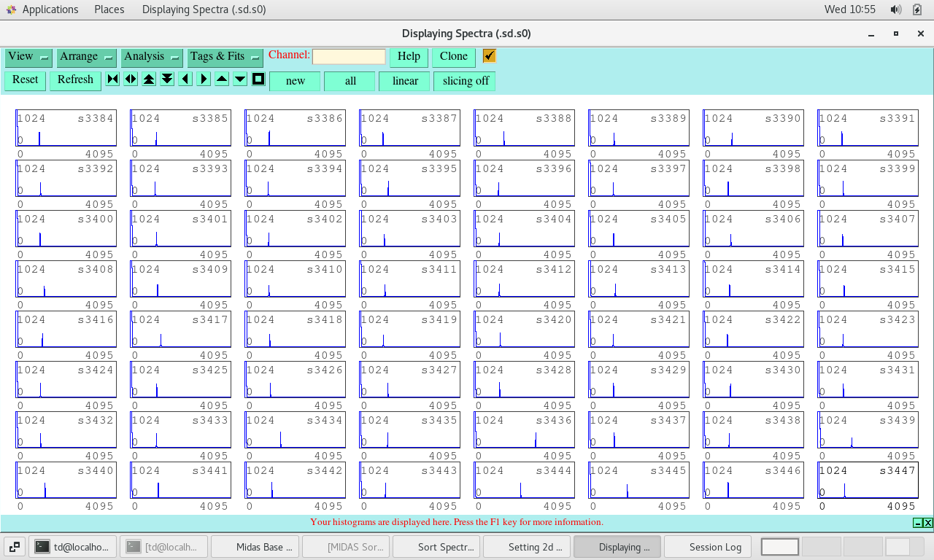Image resolution: width=934 pixels, height=560 pixels.
Task: Toggle the slicing off button
Action: [x=465, y=81]
